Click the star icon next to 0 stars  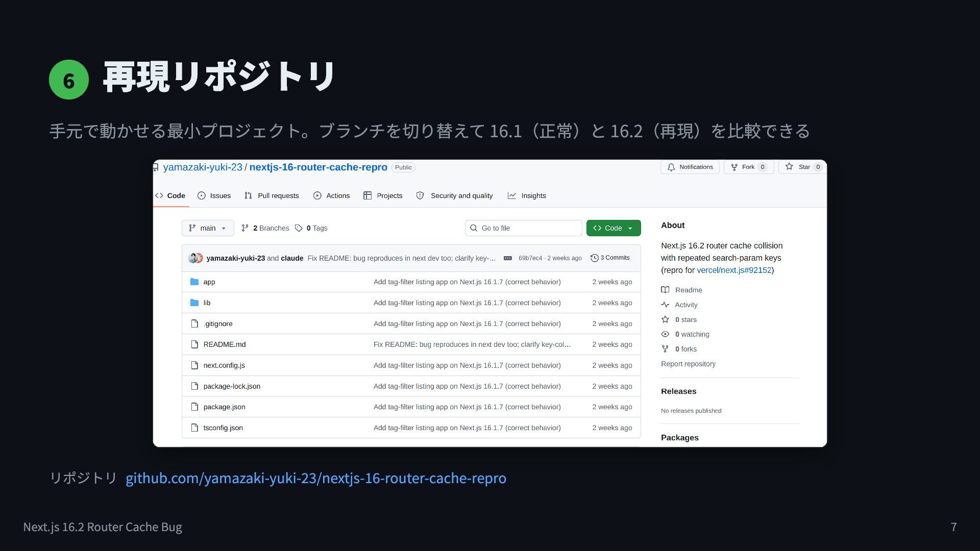click(665, 319)
